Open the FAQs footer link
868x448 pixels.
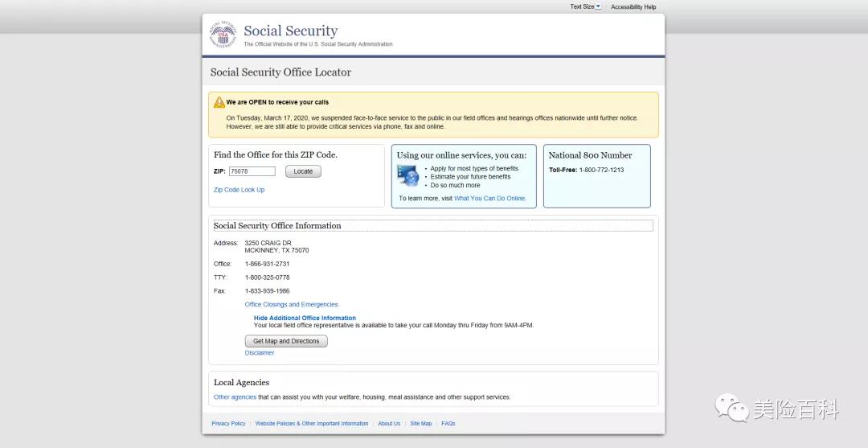448,424
